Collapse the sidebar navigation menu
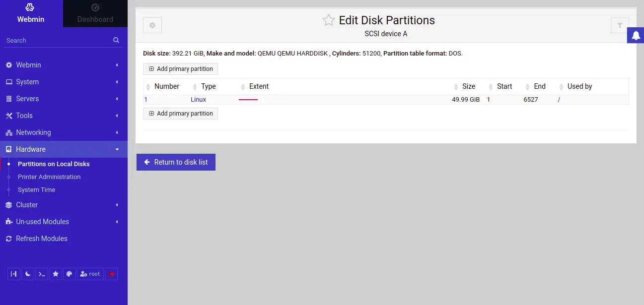The height and width of the screenshot is (305, 644). tap(14, 274)
